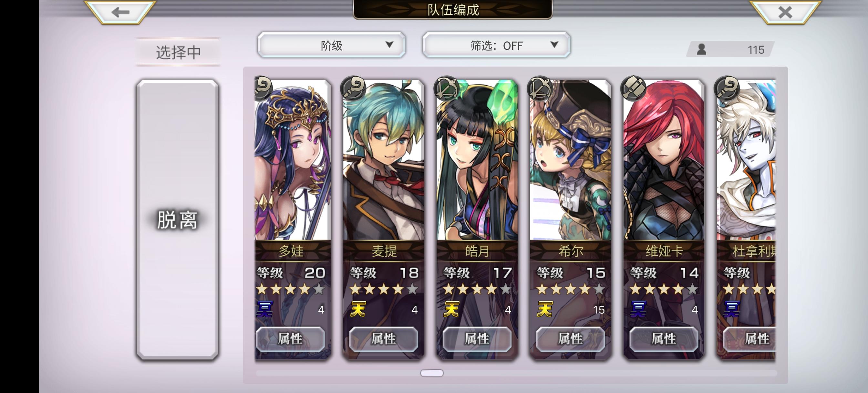This screenshot has height=393, width=868.
Task: Click the staff weapon icon on 多娃 card
Action: tap(263, 88)
